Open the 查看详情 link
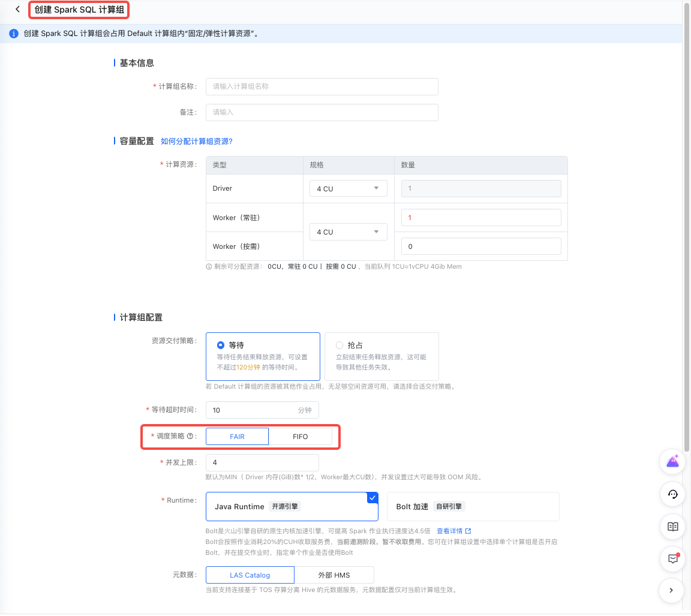The height and width of the screenshot is (616, 691). 449,531
